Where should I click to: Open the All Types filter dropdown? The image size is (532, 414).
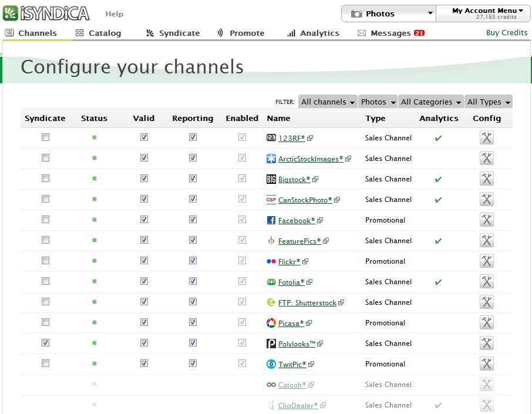click(489, 102)
